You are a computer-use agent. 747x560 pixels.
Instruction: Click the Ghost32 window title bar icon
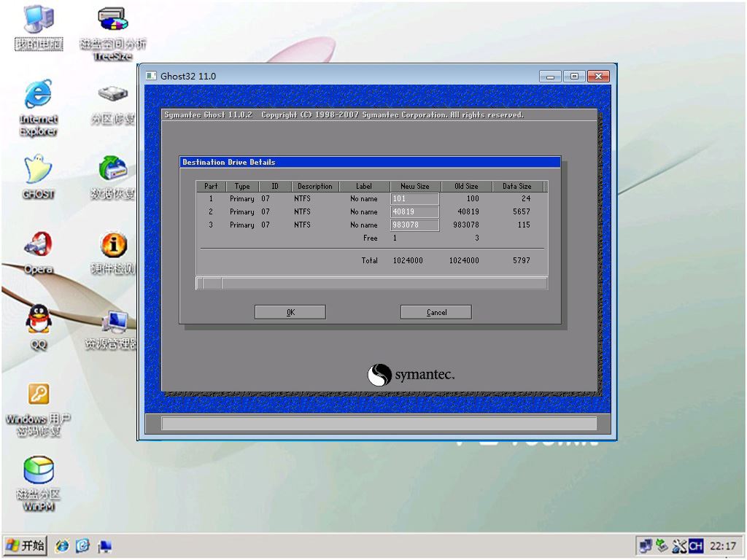click(151, 76)
